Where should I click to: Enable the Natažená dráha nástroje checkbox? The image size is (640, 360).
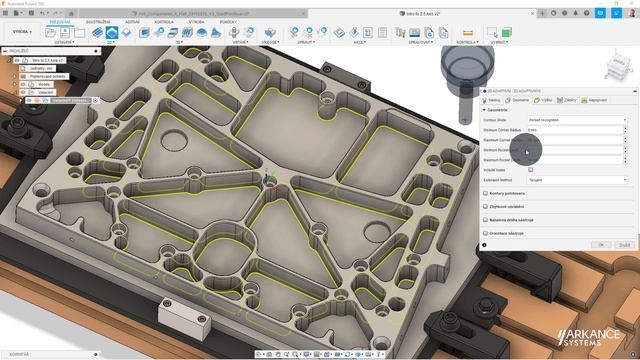[x=485, y=220]
